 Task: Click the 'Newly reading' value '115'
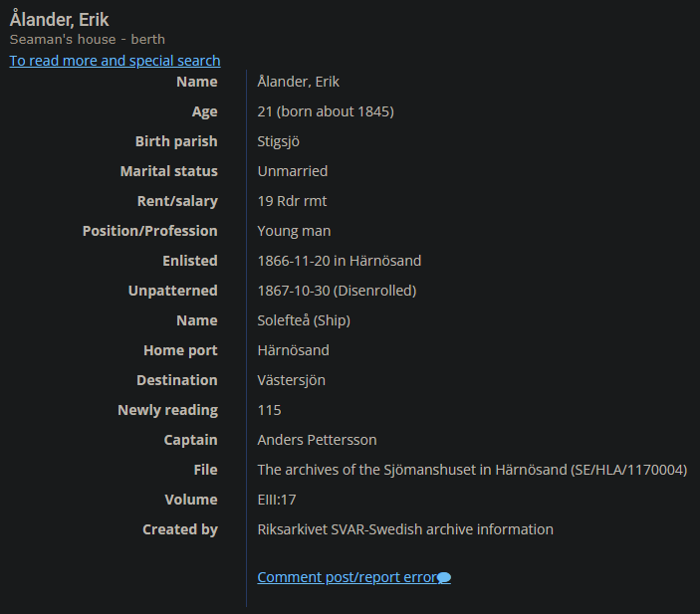click(269, 410)
